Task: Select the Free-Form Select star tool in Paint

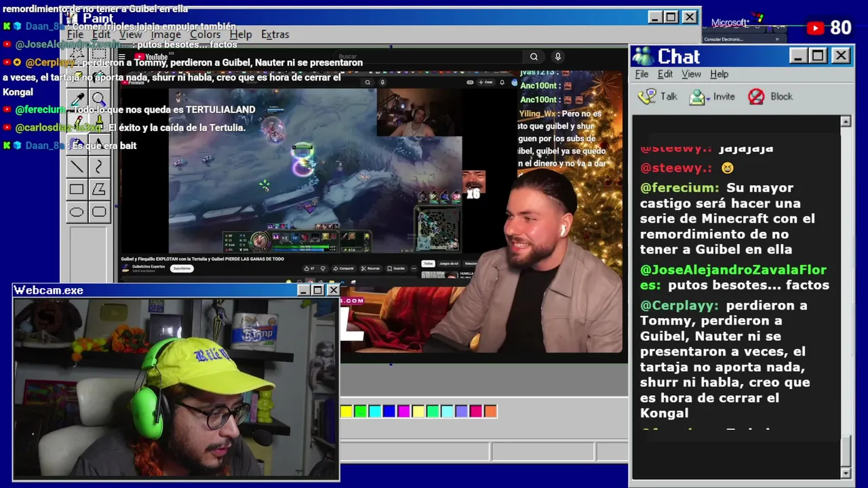Action: 77,54
